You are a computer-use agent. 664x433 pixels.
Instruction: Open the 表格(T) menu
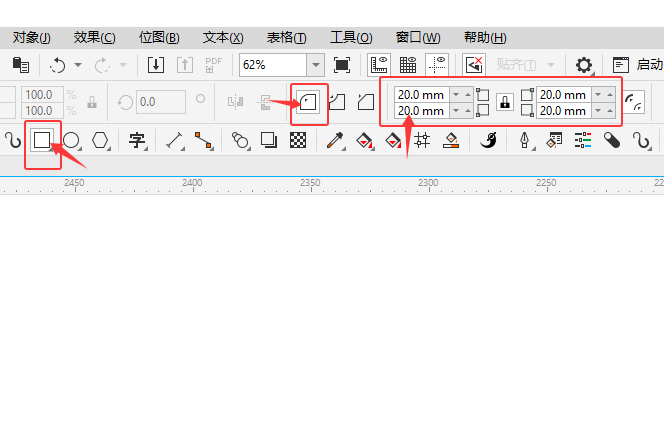tap(287, 38)
